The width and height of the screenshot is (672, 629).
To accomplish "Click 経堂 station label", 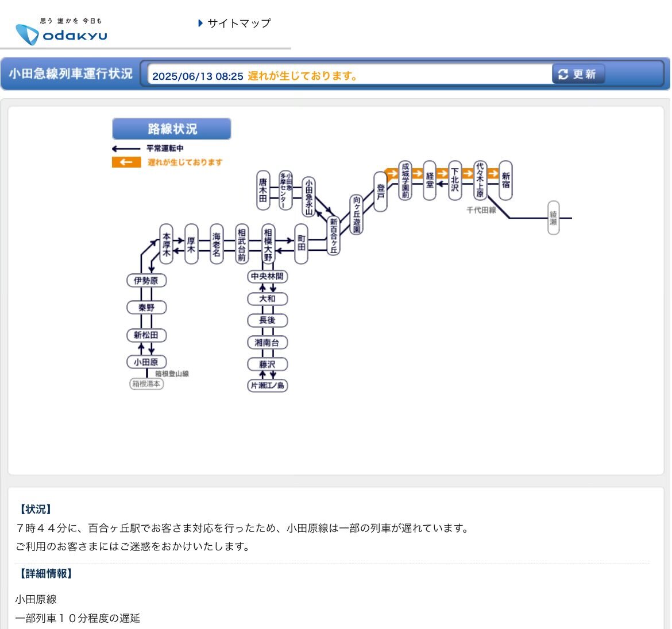I will (x=430, y=180).
